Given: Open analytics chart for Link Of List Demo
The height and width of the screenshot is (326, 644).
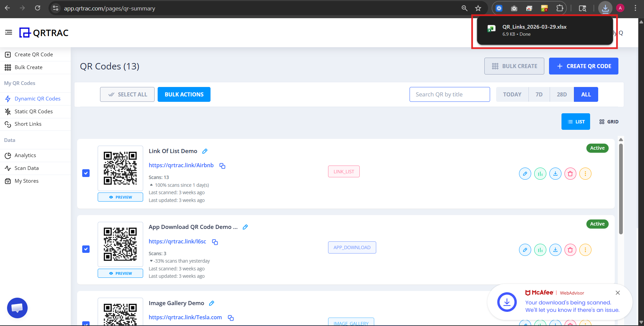Looking at the screenshot, I should tap(540, 174).
